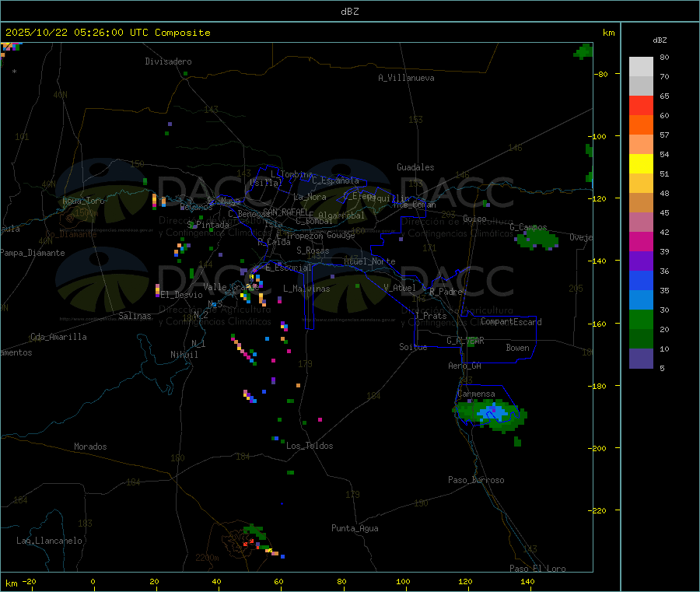Click the SAN_RAFAEL city label
This screenshot has height=592, width=700.
pyautogui.click(x=285, y=212)
